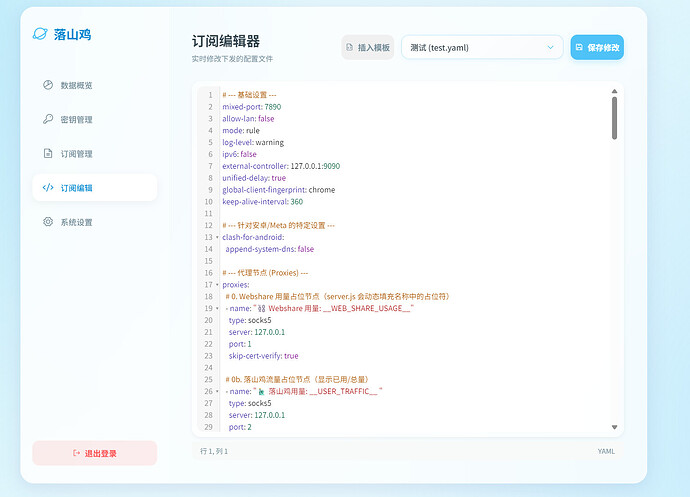Click the dropdown chevron beside test.yaml
The width and height of the screenshot is (690, 497).
(x=550, y=47)
